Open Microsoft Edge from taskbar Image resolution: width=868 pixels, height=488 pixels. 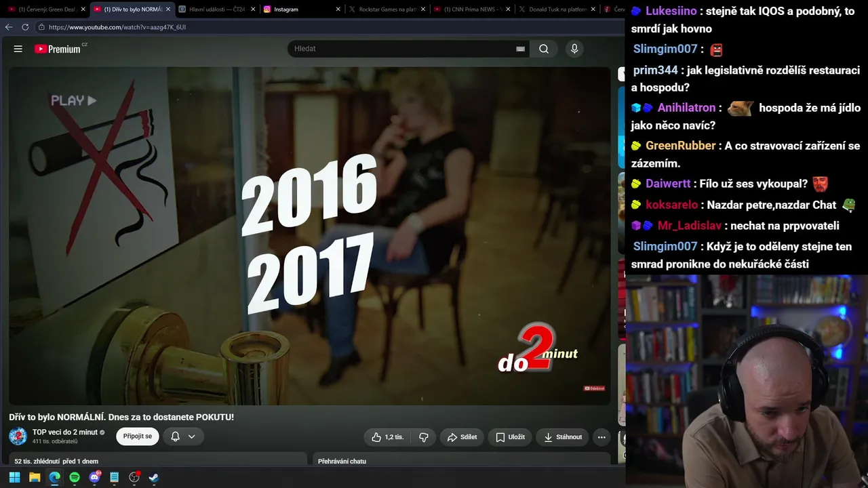click(54, 477)
